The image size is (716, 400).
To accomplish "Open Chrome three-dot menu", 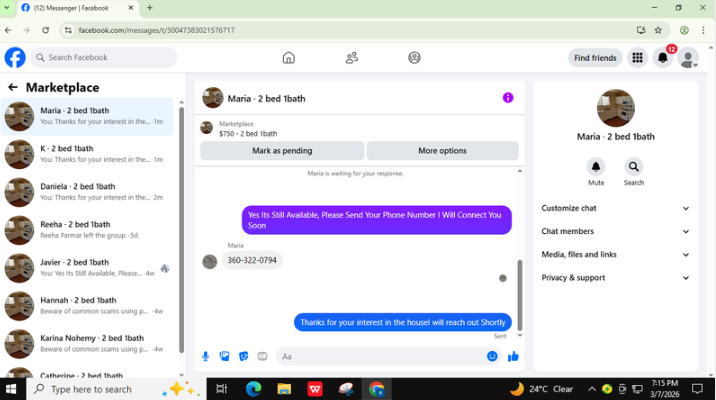I will (x=703, y=30).
